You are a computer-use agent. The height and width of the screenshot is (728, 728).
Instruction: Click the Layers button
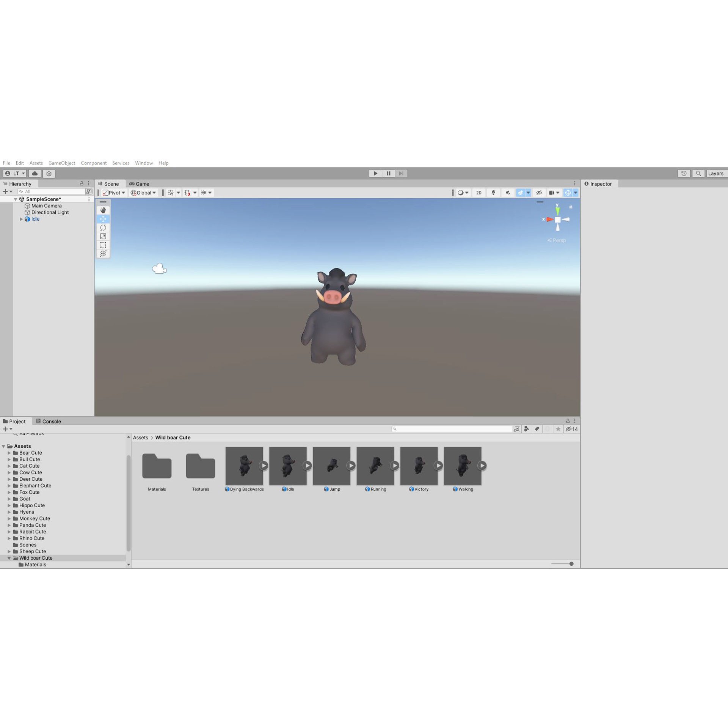[716, 173]
